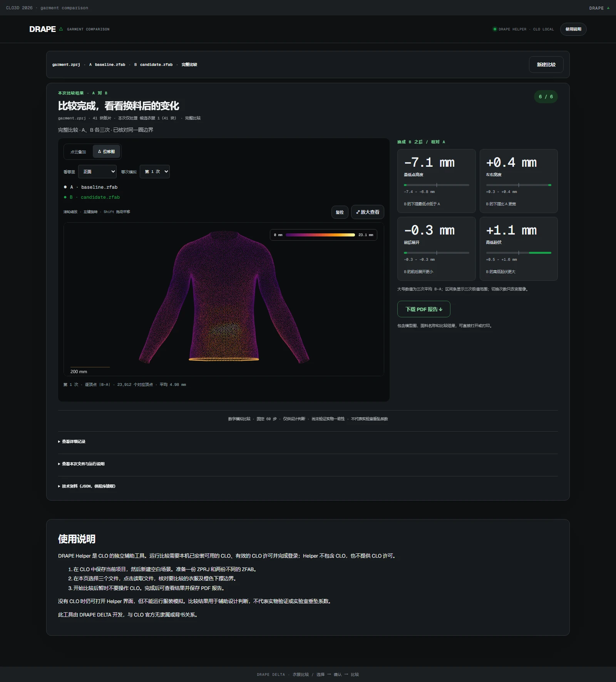This screenshot has width=616, height=682.
Task: Click the green DRAPE Helper status dot
Action: [x=495, y=29]
